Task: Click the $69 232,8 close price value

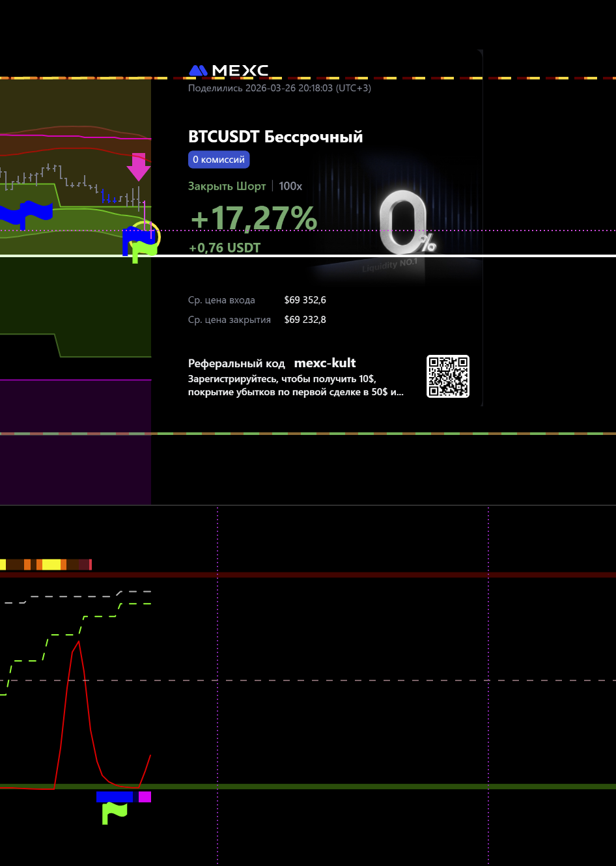Action: pyautogui.click(x=305, y=320)
